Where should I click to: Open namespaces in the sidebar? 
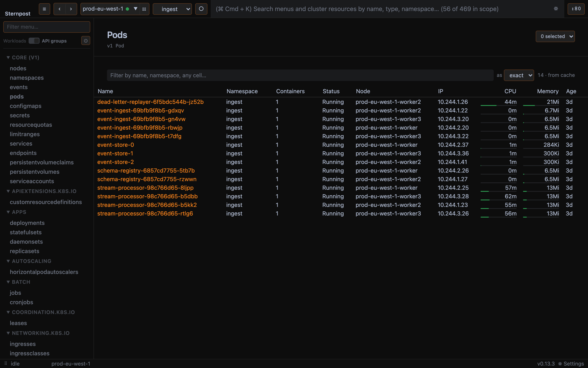(x=27, y=78)
